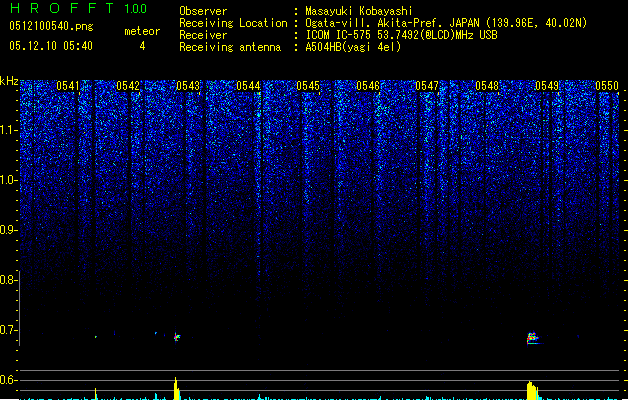This screenshot has height=400, width=629.
Task: Click the 'Receiving Location' label
Action: click(233, 23)
